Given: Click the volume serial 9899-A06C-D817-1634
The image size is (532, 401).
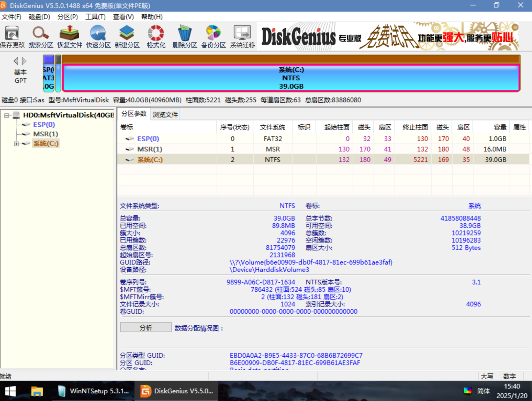Looking at the screenshot, I should [x=261, y=282].
